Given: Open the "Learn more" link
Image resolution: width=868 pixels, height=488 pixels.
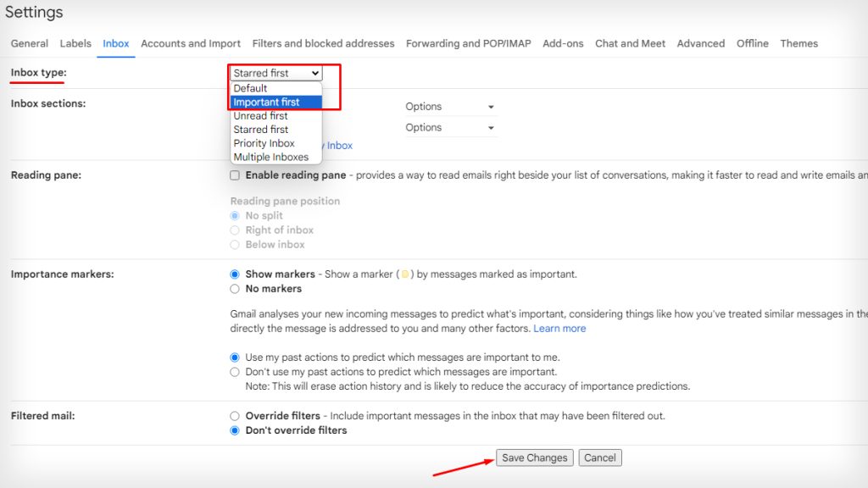Looking at the screenshot, I should click(x=560, y=328).
